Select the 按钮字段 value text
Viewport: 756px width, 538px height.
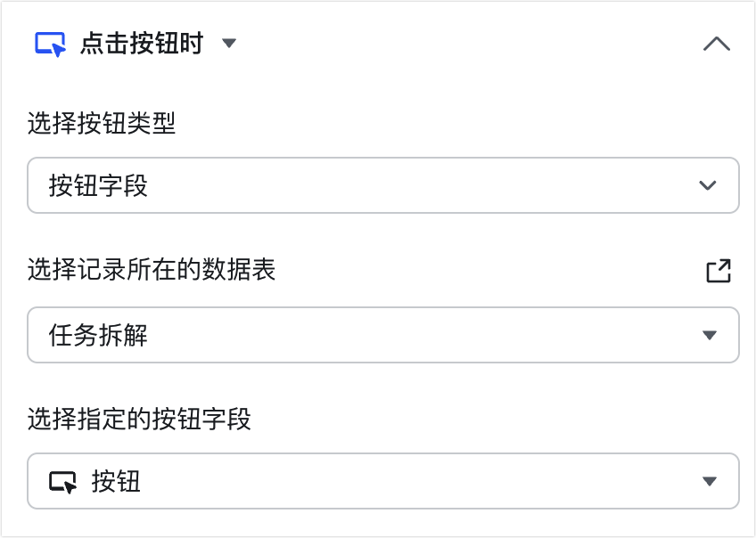(98, 185)
